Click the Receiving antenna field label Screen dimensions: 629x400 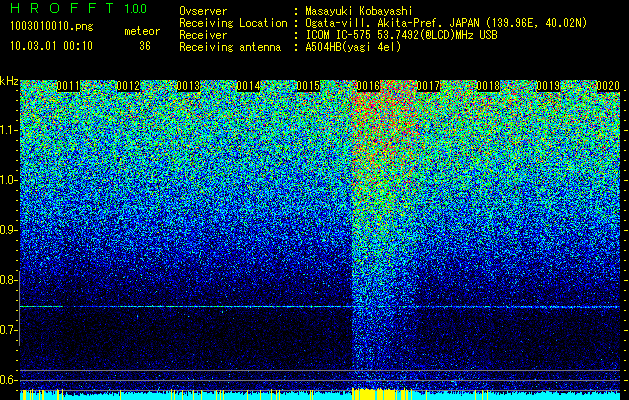click(x=230, y=47)
